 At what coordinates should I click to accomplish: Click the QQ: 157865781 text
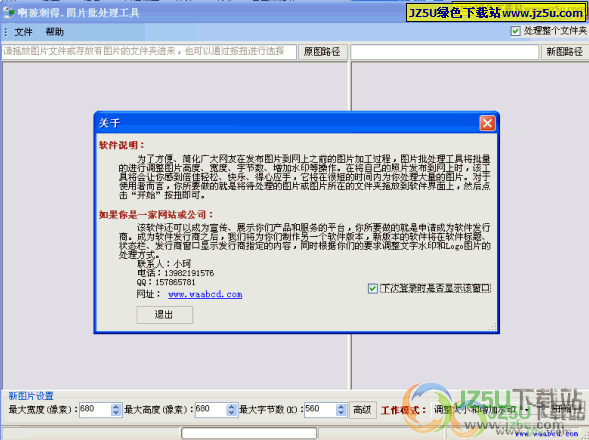166,282
